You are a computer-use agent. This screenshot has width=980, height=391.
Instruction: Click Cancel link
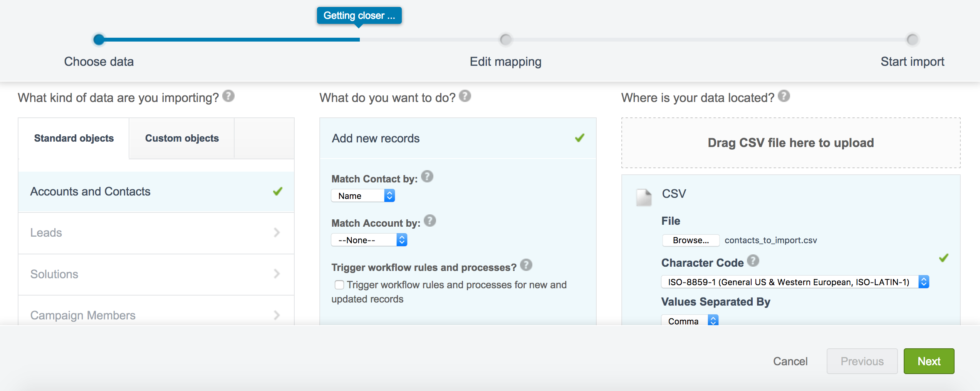[790, 361]
